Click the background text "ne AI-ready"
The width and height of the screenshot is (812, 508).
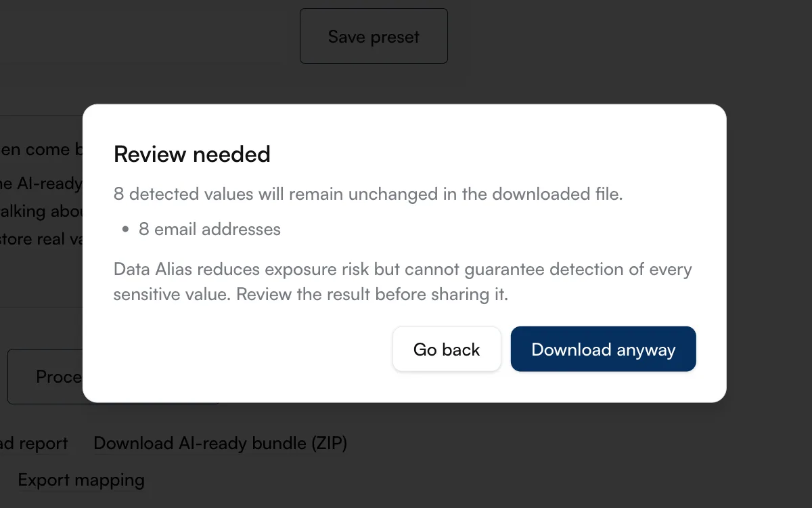[41, 184]
